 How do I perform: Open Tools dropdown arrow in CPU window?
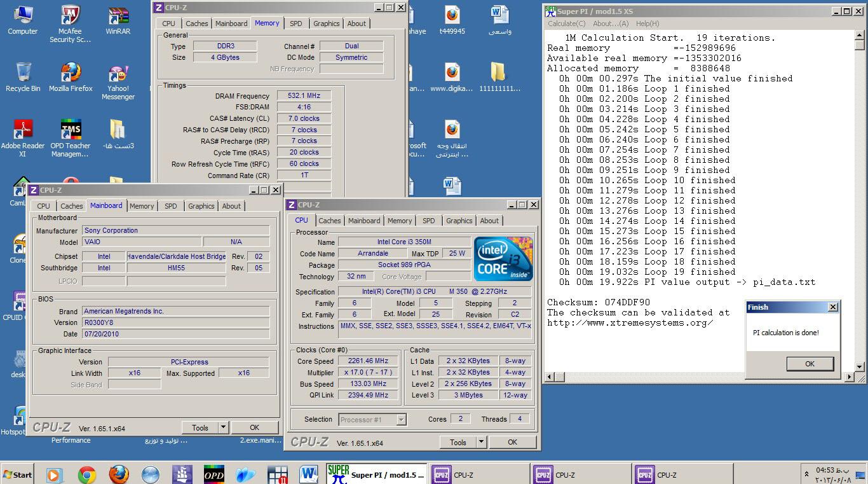click(480, 442)
